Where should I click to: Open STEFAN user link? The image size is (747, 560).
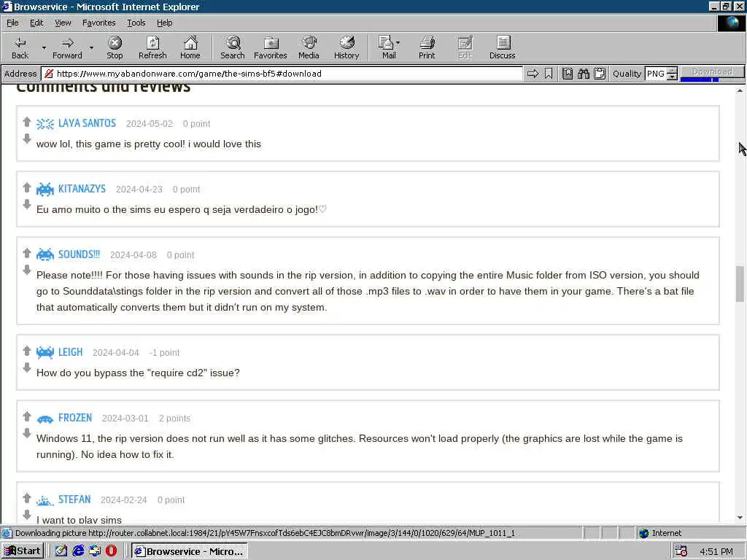tap(74, 499)
